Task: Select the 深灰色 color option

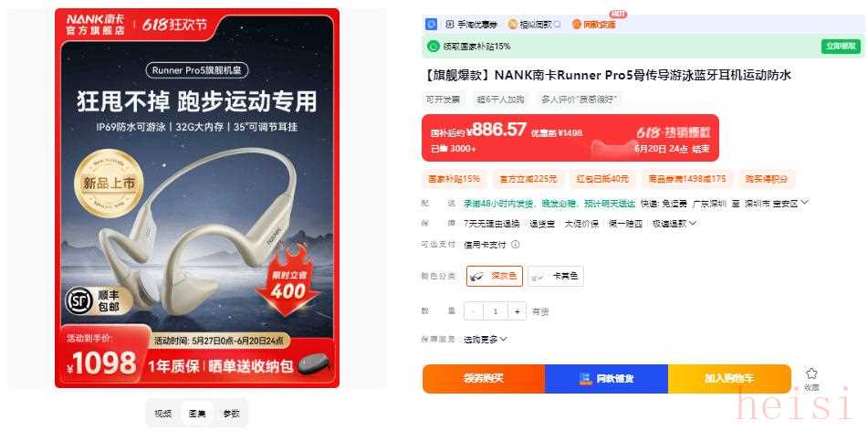Action: pos(495,276)
